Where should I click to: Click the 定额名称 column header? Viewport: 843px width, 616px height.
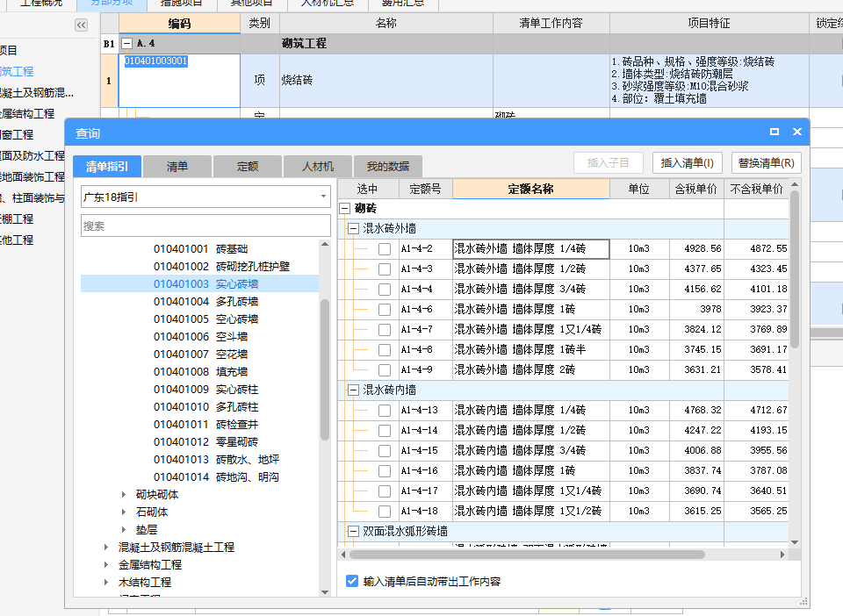(530, 189)
